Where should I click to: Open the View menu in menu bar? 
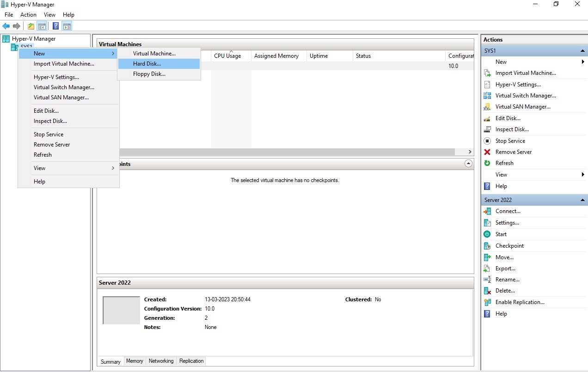coord(49,15)
